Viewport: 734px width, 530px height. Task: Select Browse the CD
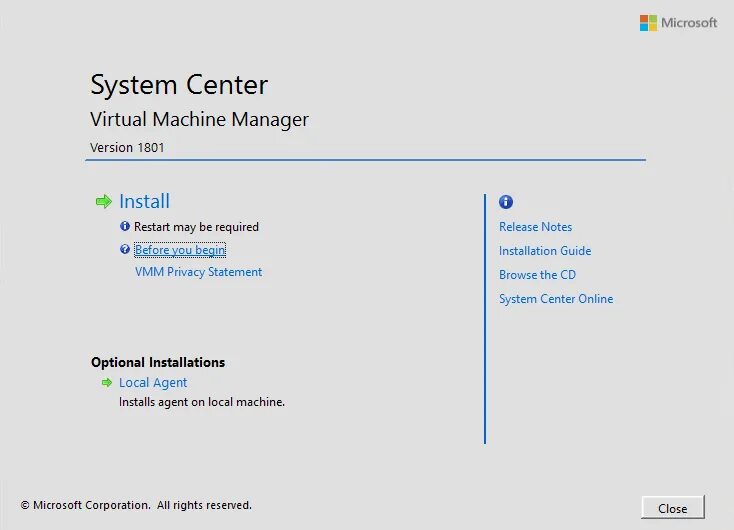[537, 275]
